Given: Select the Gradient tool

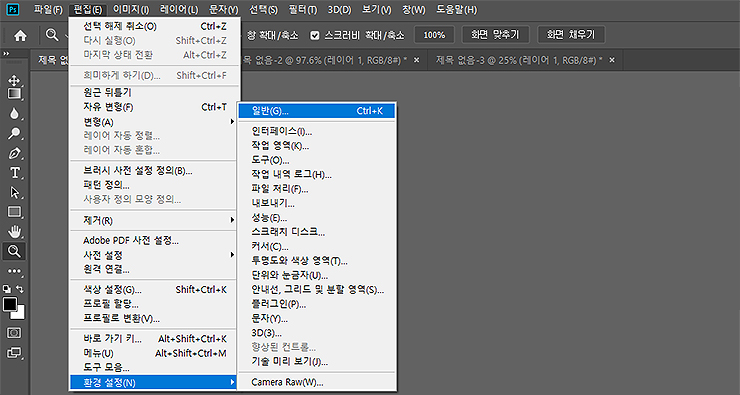Looking at the screenshot, I should click(x=14, y=94).
